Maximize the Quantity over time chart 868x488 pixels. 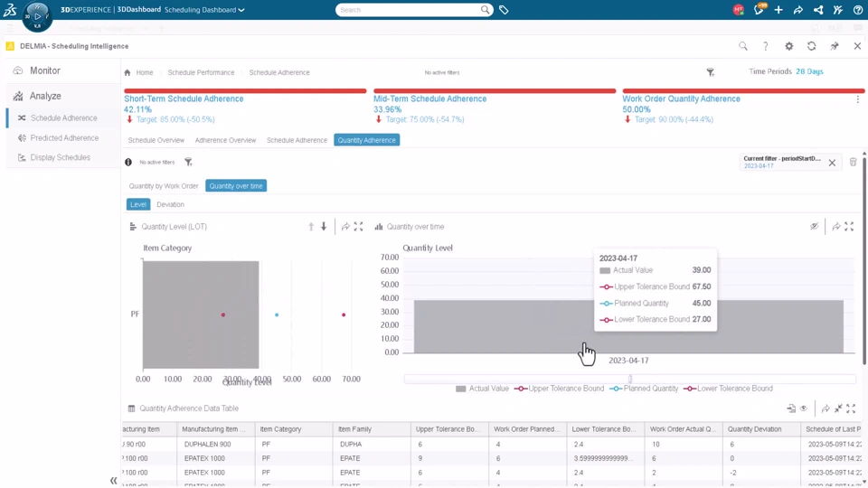pyautogui.click(x=849, y=226)
